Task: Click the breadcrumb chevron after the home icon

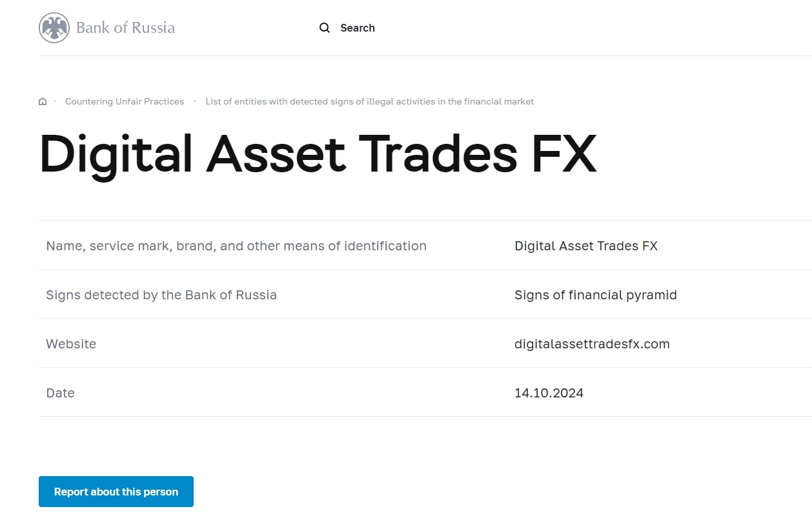Action: [55, 101]
